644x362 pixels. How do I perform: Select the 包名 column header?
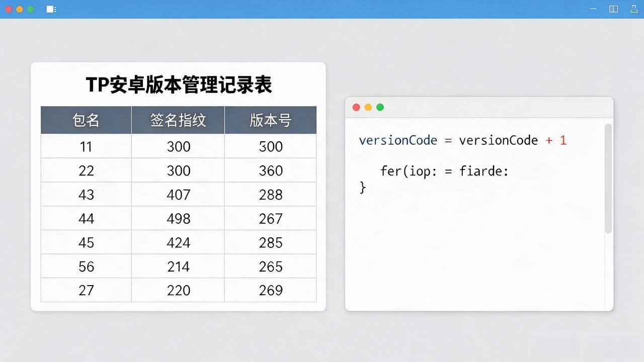(86, 120)
